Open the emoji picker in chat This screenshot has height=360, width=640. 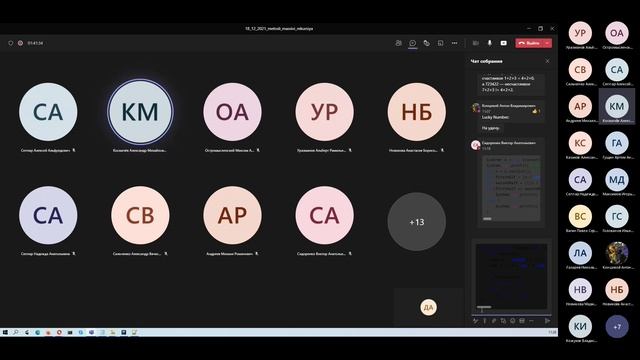pos(513,321)
